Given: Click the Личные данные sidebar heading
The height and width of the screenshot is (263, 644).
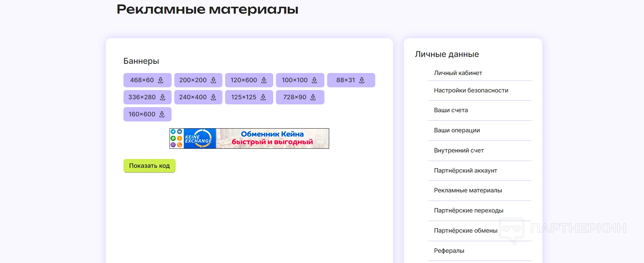Looking at the screenshot, I should 447,54.
